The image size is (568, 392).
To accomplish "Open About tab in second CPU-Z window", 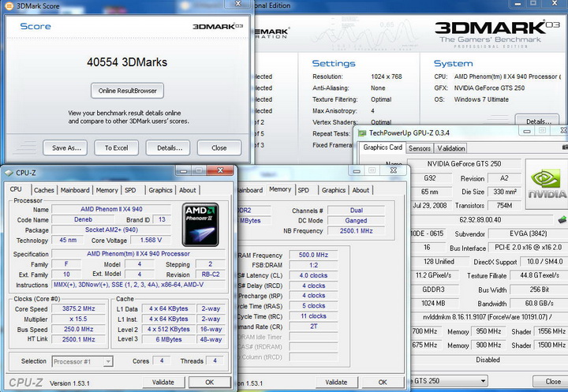I will pyautogui.click(x=361, y=190).
